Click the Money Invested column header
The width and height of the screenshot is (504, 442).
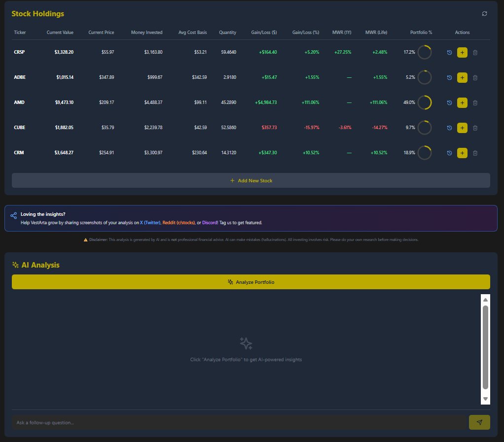pyautogui.click(x=146, y=33)
